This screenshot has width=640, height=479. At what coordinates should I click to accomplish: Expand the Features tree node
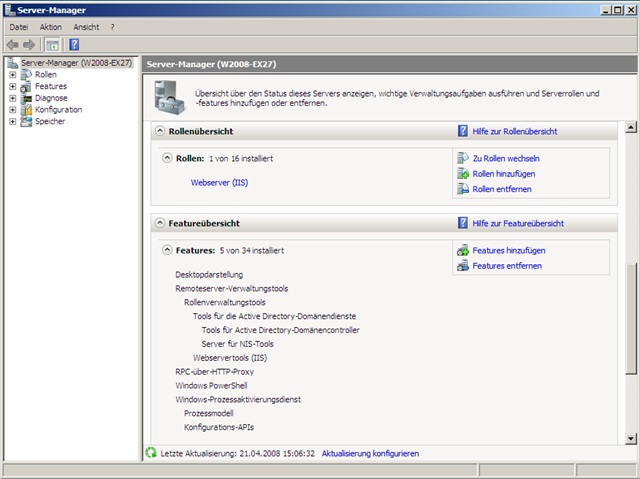click(x=13, y=86)
